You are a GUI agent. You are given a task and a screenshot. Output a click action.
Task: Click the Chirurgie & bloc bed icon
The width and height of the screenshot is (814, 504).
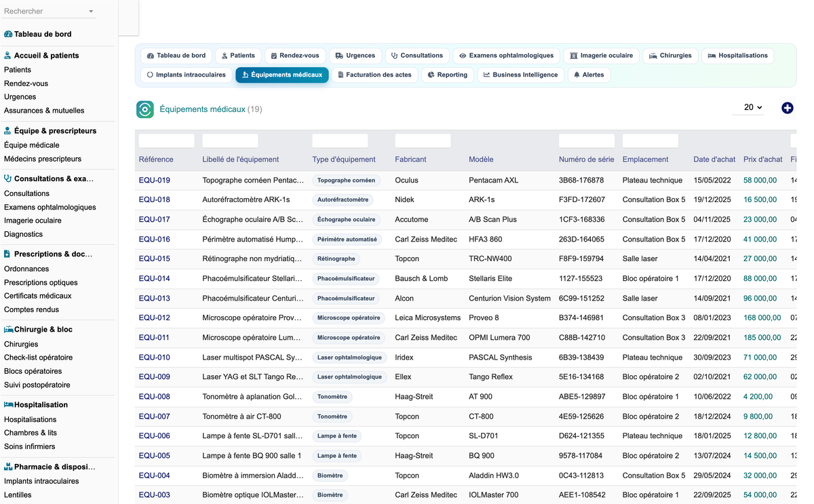[9, 330]
